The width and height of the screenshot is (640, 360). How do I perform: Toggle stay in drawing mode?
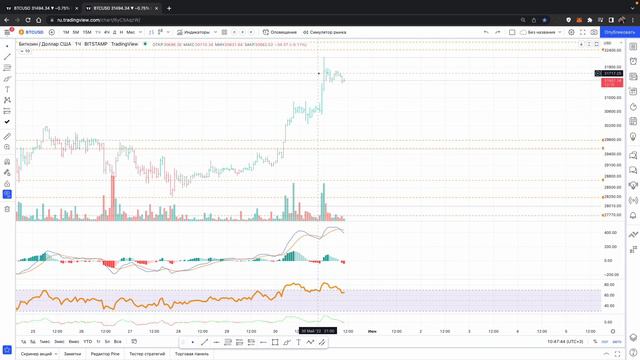click(7, 173)
